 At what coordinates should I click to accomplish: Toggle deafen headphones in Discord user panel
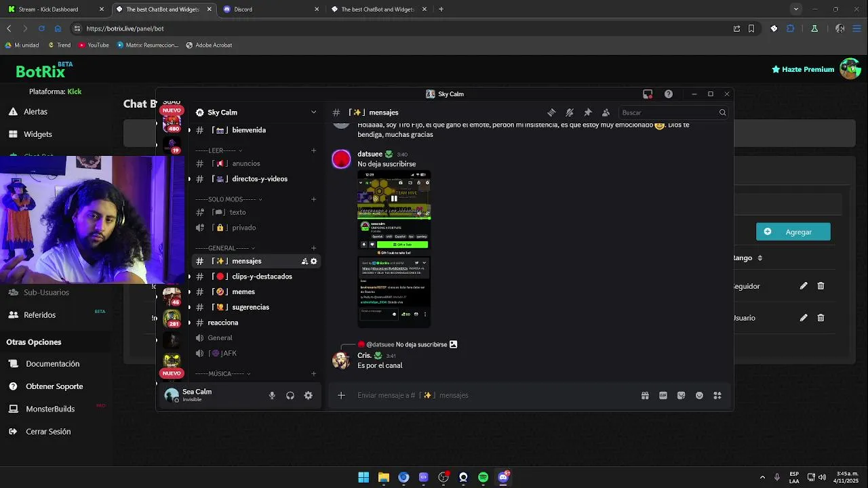coord(290,395)
